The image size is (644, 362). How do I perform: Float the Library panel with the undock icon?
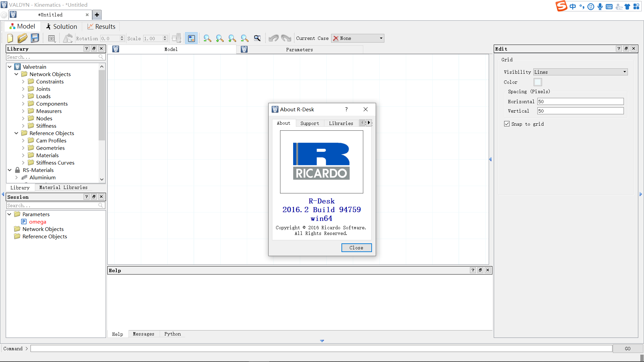pos(94,49)
